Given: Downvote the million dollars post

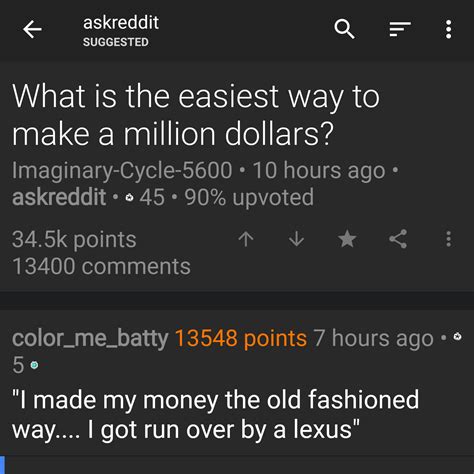Looking at the screenshot, I should pos(296,239).
